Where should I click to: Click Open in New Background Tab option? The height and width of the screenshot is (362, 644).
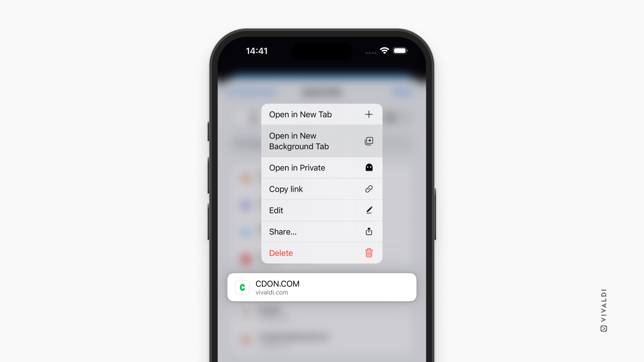(322, 141)
